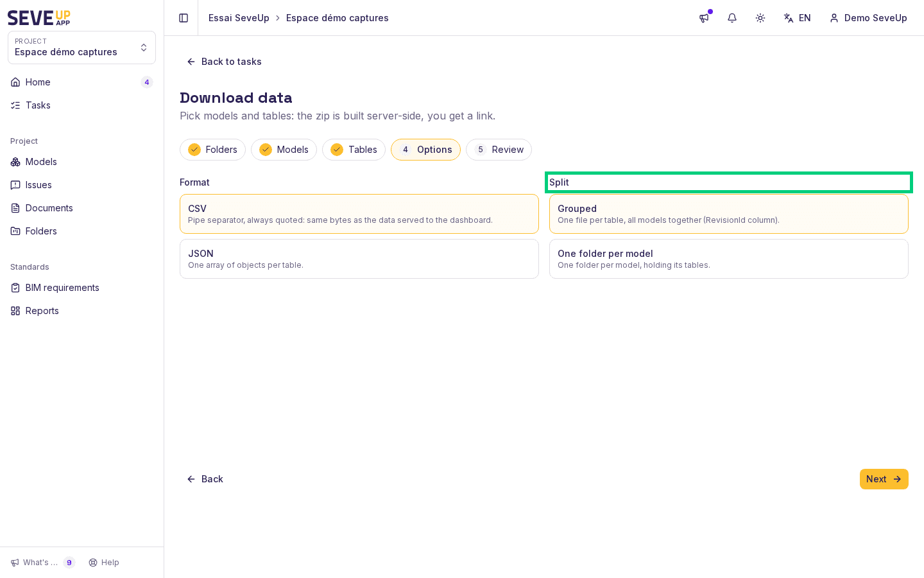Click the What's new badge 9
This screenshot has height=578, width=924.
point(69,563)
